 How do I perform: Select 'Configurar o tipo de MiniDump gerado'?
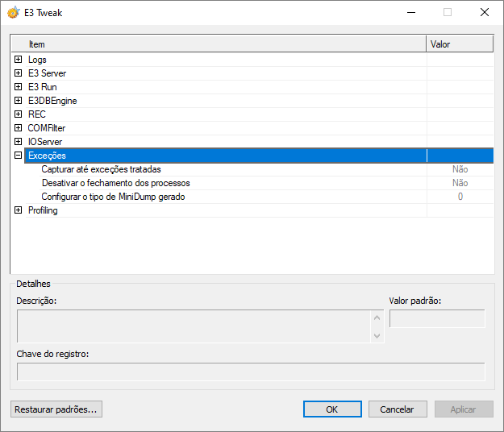pyautogui.click(x=113, y=197)
